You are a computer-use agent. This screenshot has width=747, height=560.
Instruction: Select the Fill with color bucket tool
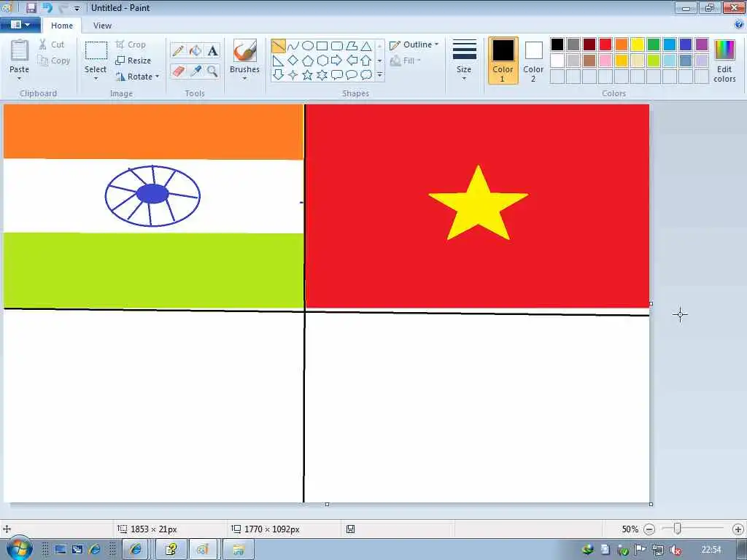(196, 50)
